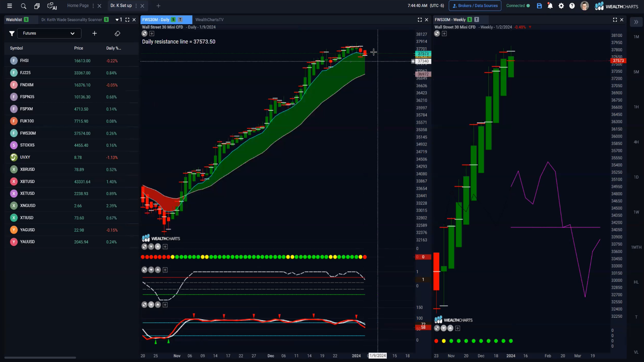This screenshot has width=644, height=362.
Task: Expand the right sidebar with double chevron
Action: tap(636, 22)
